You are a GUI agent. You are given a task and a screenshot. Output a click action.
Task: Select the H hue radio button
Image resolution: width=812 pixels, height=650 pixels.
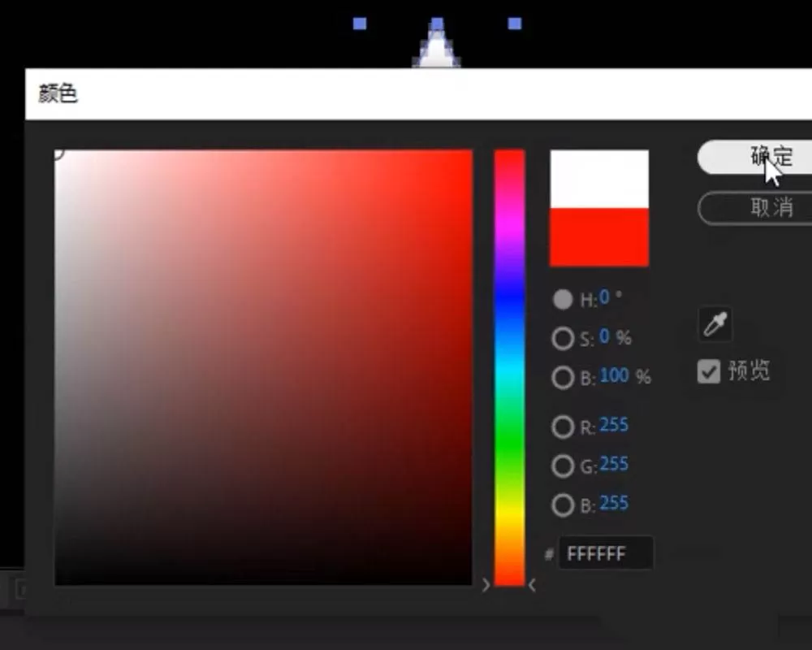[x=563, y=299]
